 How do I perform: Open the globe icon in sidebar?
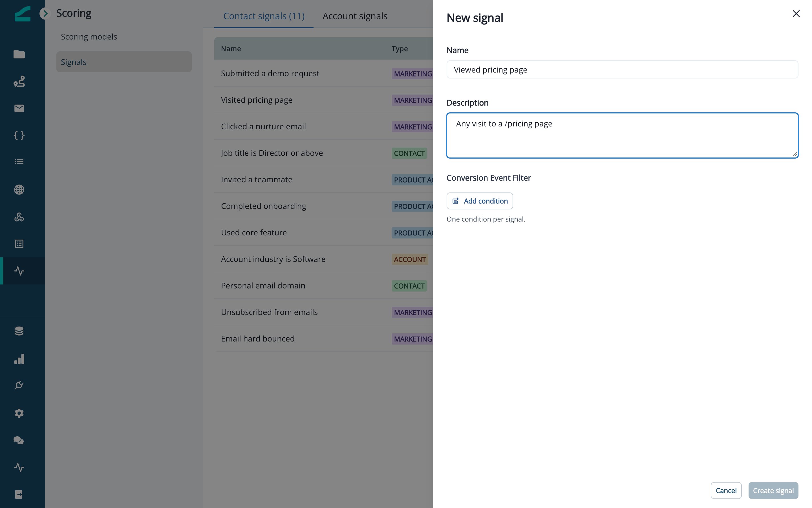pyautogui.click(x=19, y=189)
